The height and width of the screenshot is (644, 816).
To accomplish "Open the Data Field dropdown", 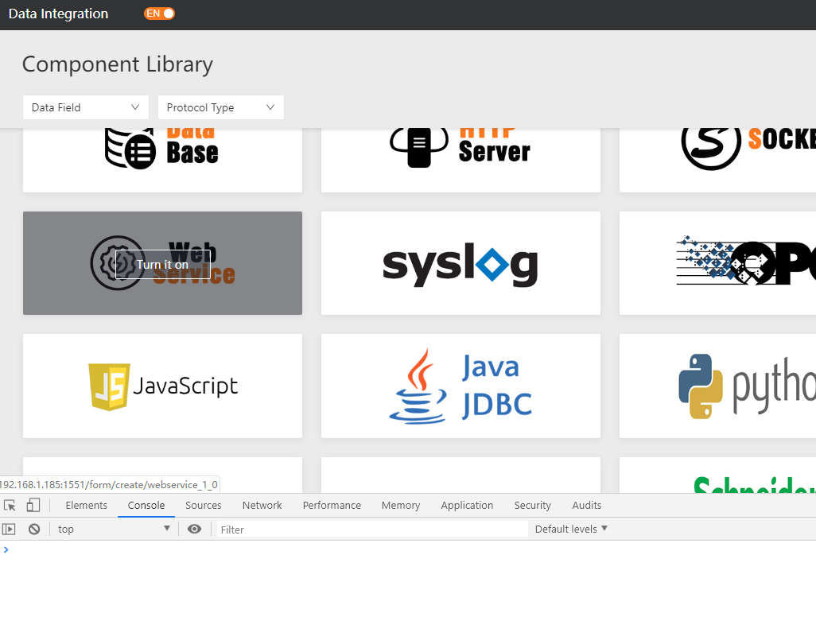I will (x=86, y=107).
